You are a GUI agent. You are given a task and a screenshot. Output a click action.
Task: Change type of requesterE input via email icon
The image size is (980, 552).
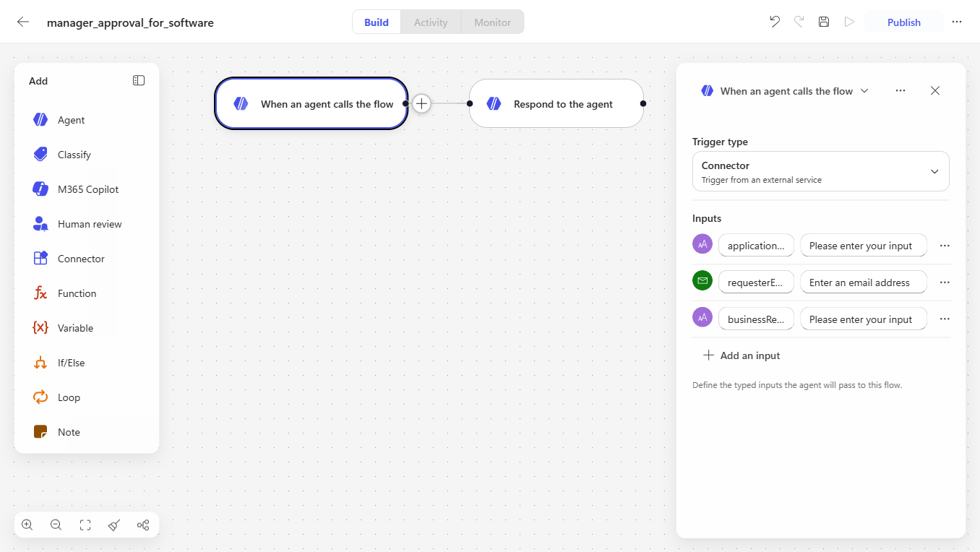point(702,281)
